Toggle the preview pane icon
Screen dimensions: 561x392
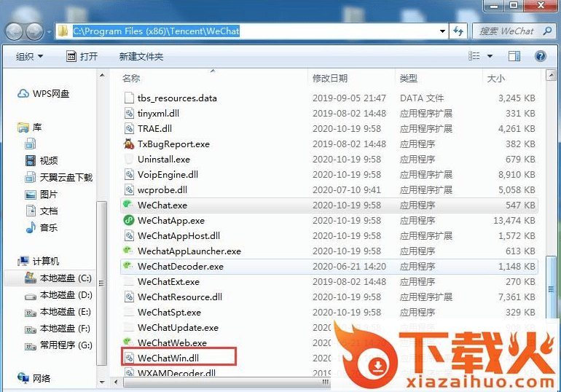click(x=514, y=56)
